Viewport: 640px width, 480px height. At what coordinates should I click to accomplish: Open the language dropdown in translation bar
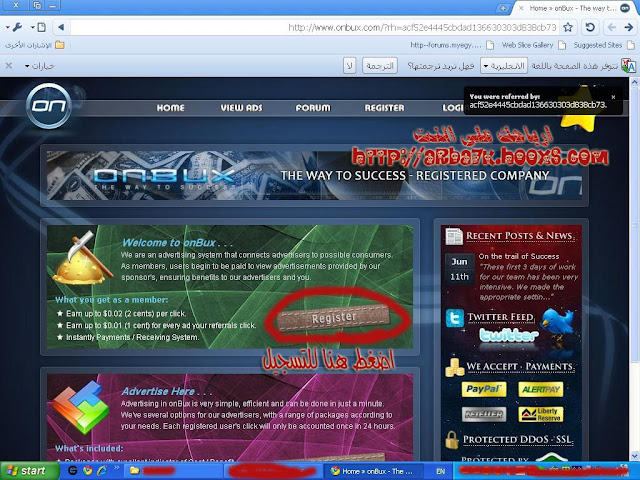504,66
